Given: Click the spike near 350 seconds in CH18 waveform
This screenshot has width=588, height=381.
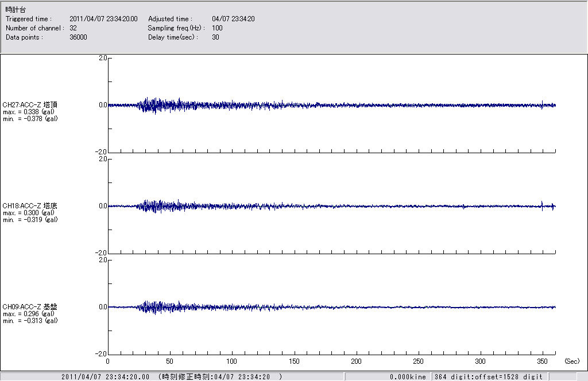Looking at the screenshot, I should tap(542, 205).
